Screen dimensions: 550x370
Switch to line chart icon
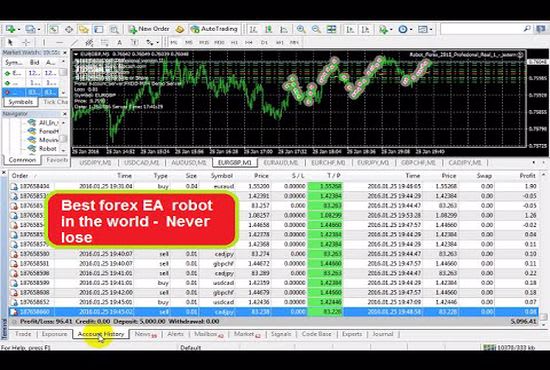[x=284, y=29]
